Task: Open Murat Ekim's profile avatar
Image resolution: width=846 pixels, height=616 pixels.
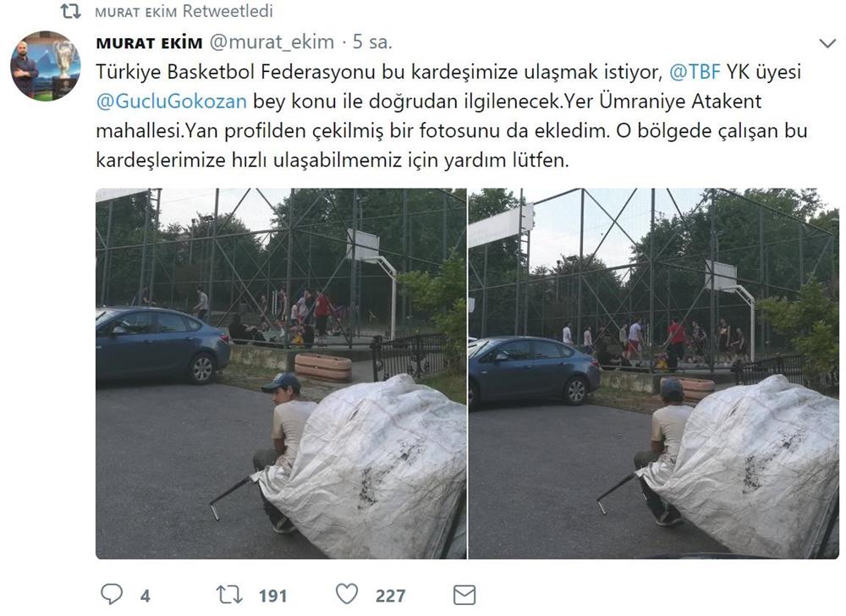Action: click(x=46, y=66)
